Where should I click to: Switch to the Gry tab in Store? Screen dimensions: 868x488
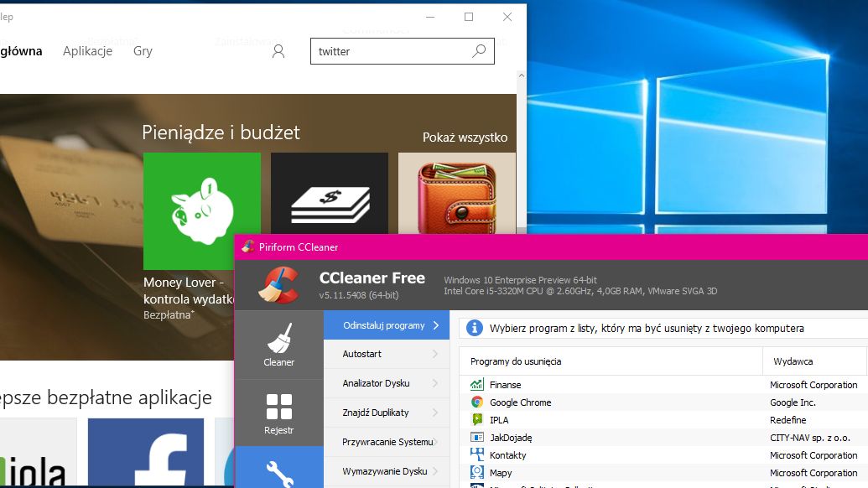point(143,51)
